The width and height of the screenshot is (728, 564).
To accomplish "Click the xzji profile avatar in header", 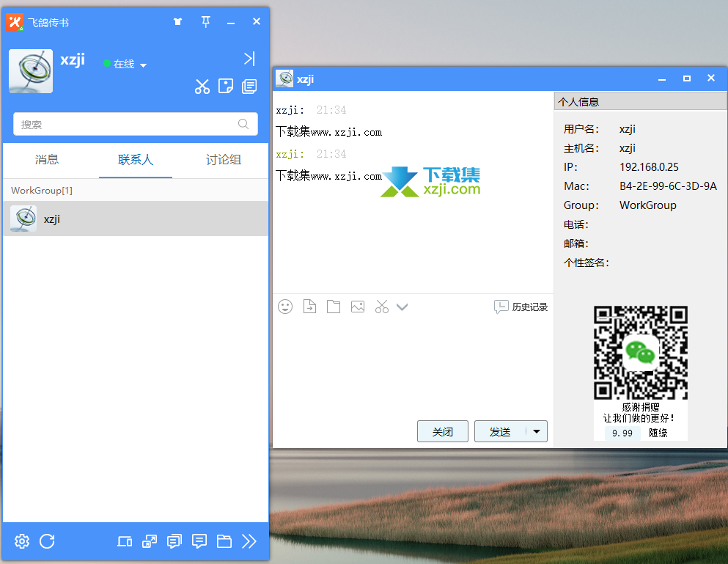I will (x=31, y=71).
